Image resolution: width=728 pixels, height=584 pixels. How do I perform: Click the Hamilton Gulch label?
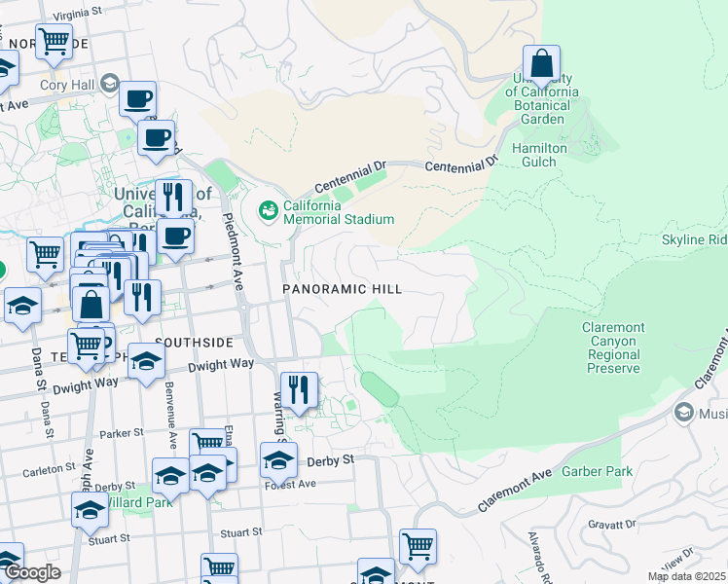[539, 155]
